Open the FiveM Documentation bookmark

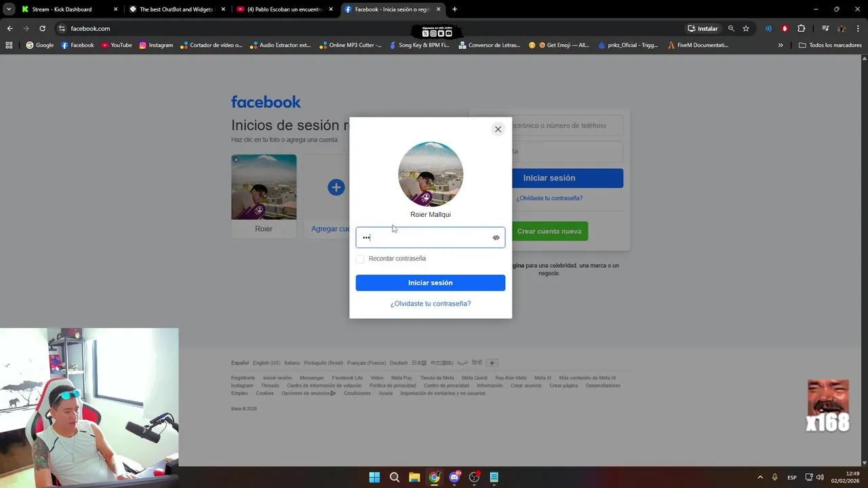click(698, 45)
